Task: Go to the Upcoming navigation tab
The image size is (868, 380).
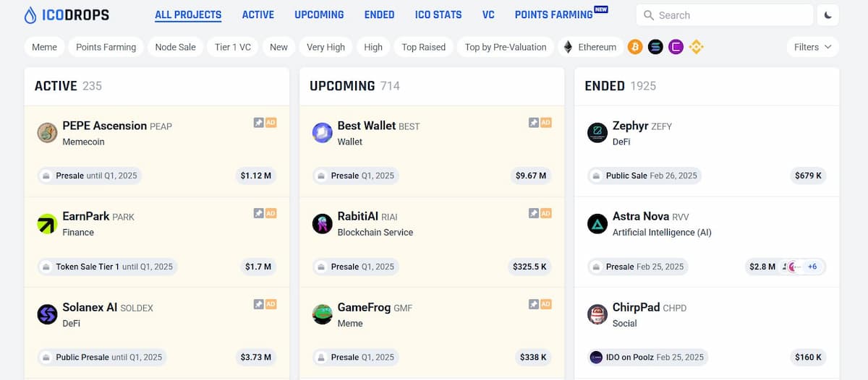Action: (319, 14)
